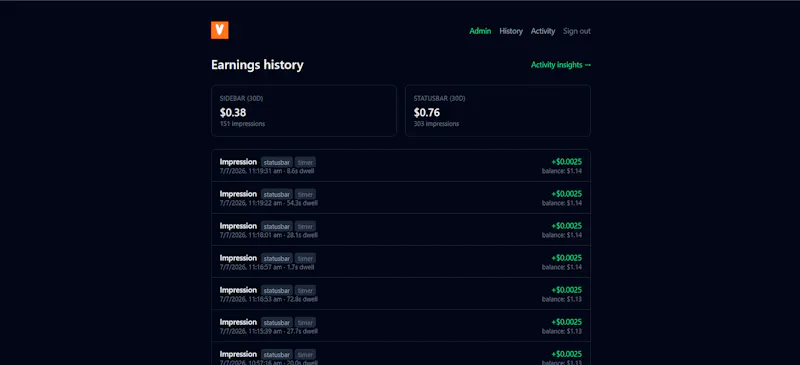Click timer badge in the 11:18:01 am row

click(305, 226)
